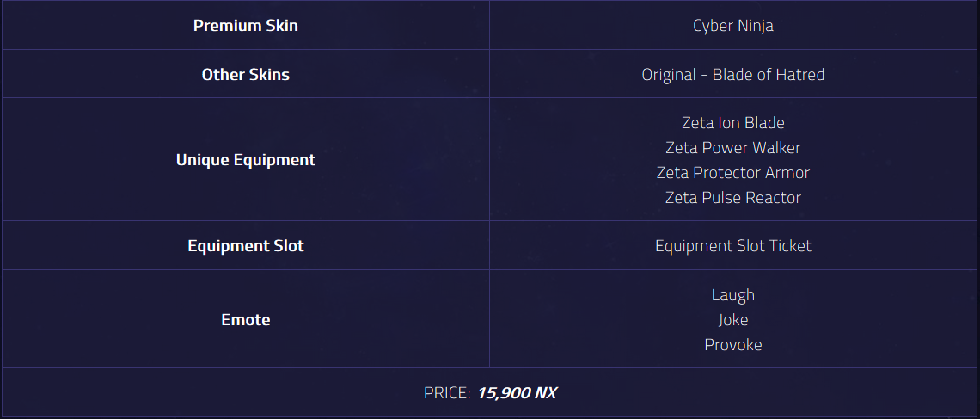Click Zeta Power Walker entry
Screen dimensions: 980x419
pos(733,148)
